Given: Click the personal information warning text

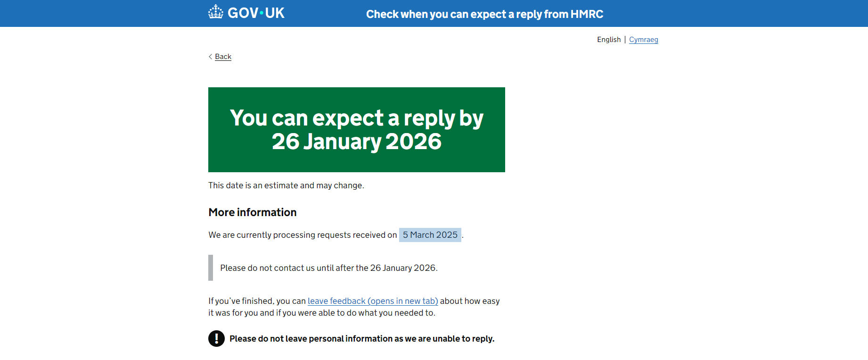Looking at the screenshot, I should point(361,338).
